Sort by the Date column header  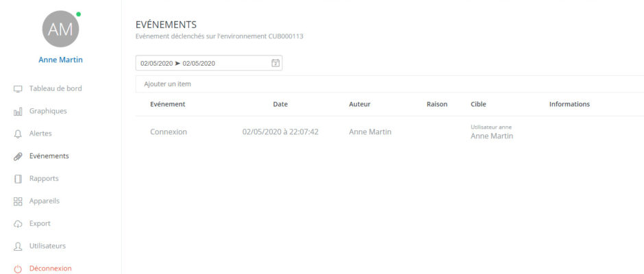pyautogui.click(x=280, y=104)
